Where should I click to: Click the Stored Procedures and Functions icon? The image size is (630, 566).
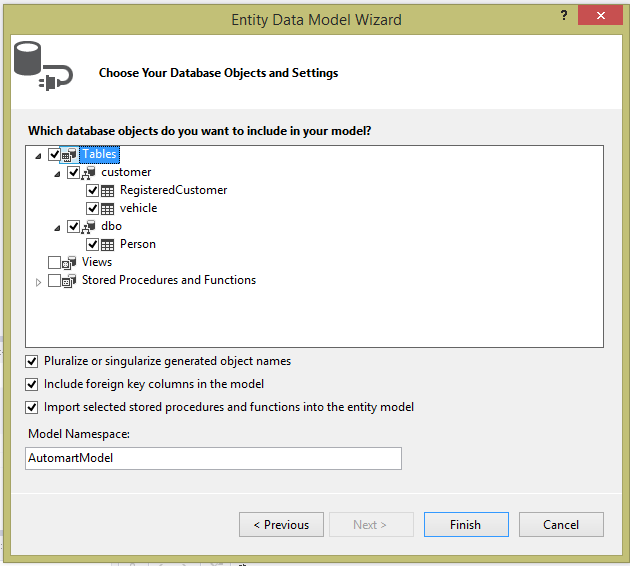[69, 281]
